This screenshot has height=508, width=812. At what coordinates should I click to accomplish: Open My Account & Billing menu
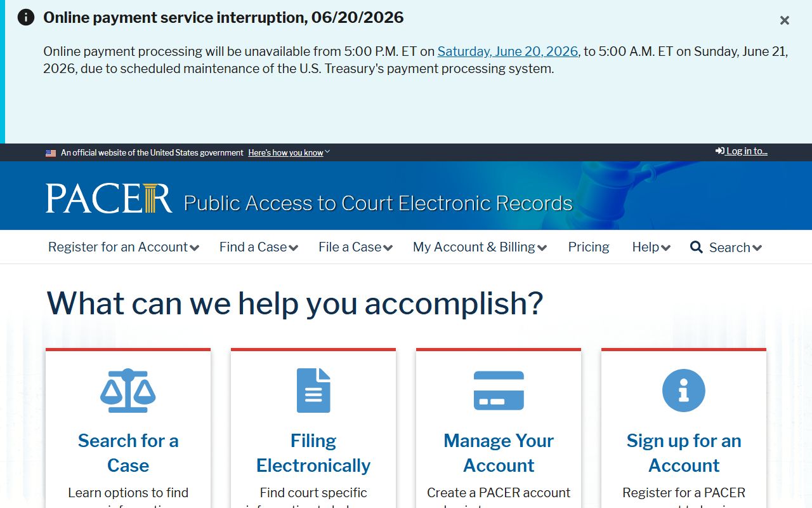pyautogui.click(x=480, y=247)
